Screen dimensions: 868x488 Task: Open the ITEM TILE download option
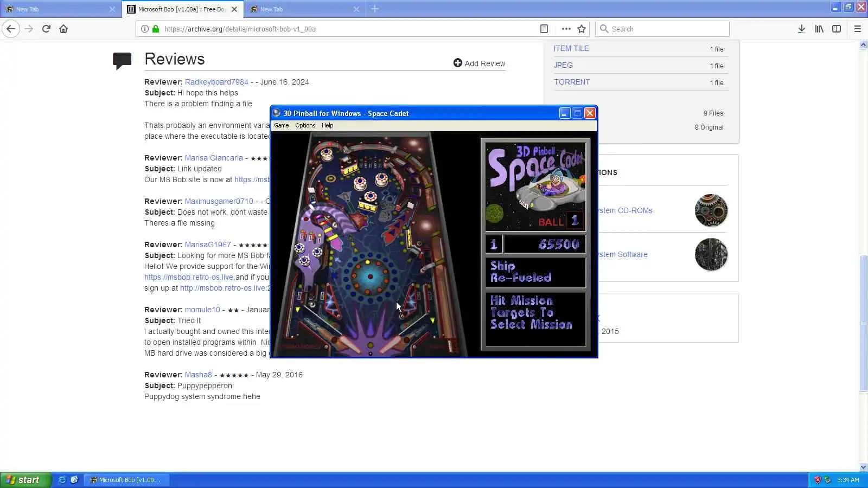point(571,48)
